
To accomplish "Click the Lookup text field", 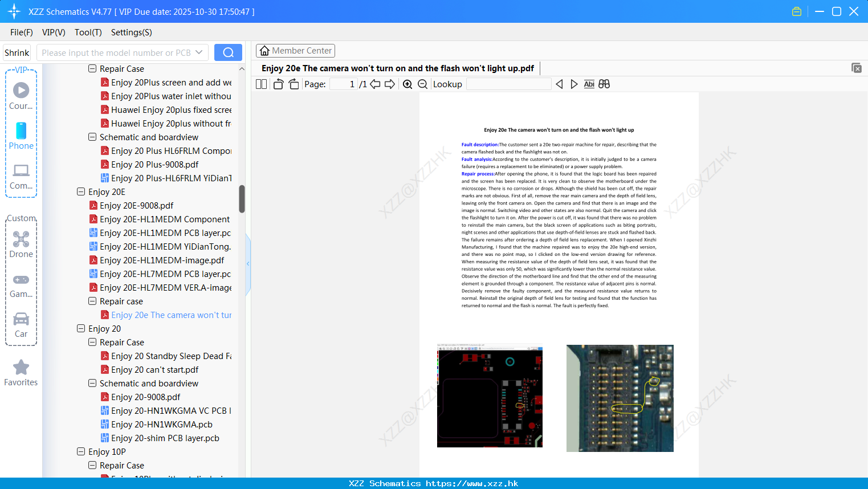I will coord(509,84).
